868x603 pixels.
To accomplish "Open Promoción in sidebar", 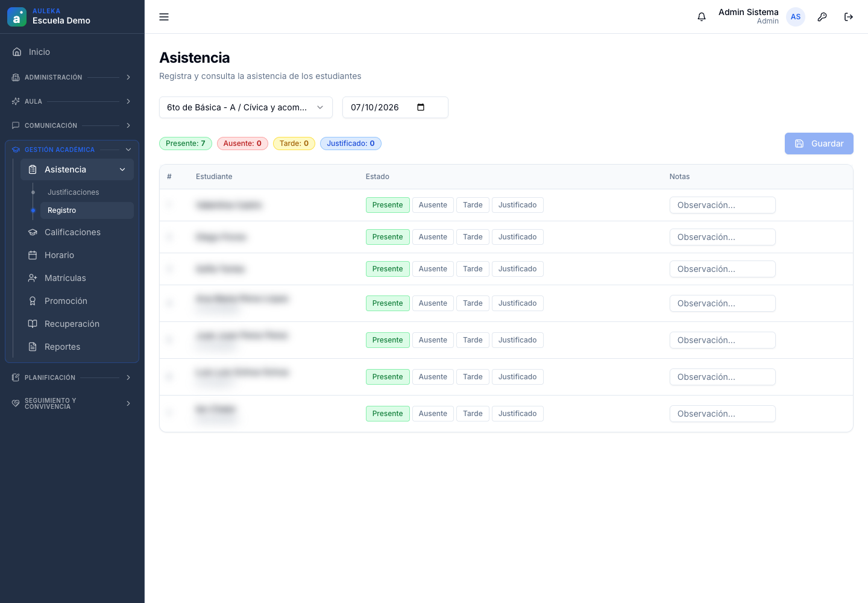I will (77, 301).
